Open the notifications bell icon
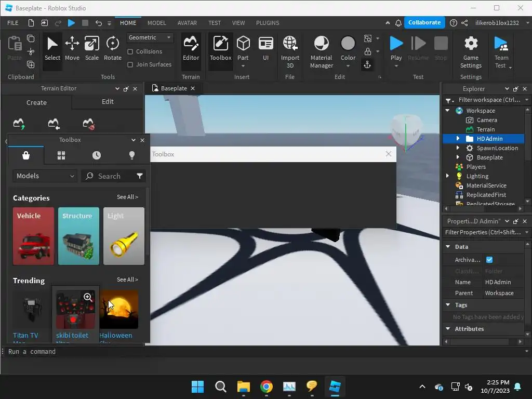The image size is (532, 399). (398, 23)
